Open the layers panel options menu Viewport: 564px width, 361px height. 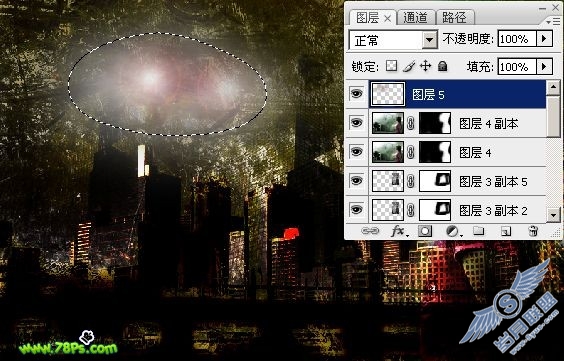click(553, 21)
